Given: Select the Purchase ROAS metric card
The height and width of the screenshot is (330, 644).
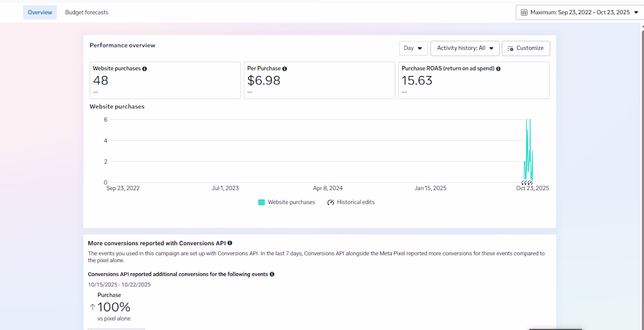Looking at the screenshot, I should pos(474,80).
